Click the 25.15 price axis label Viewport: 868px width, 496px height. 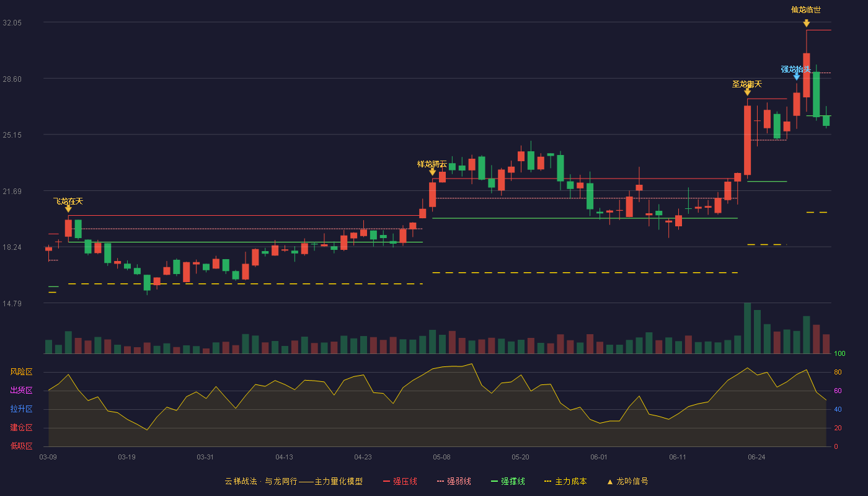(x=12, y=135)
